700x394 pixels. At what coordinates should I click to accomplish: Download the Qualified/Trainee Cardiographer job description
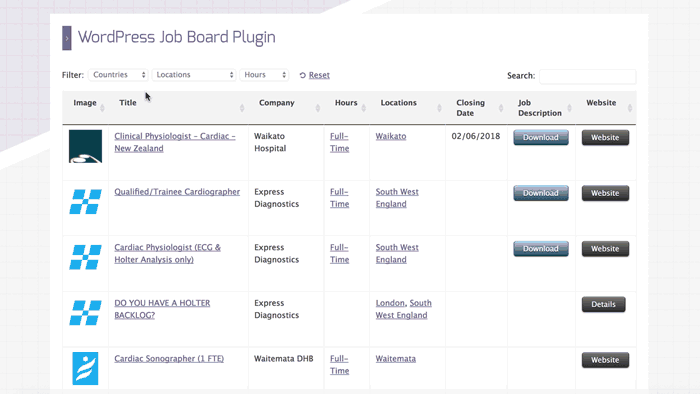pyautogui.click(x=541, y=193)
